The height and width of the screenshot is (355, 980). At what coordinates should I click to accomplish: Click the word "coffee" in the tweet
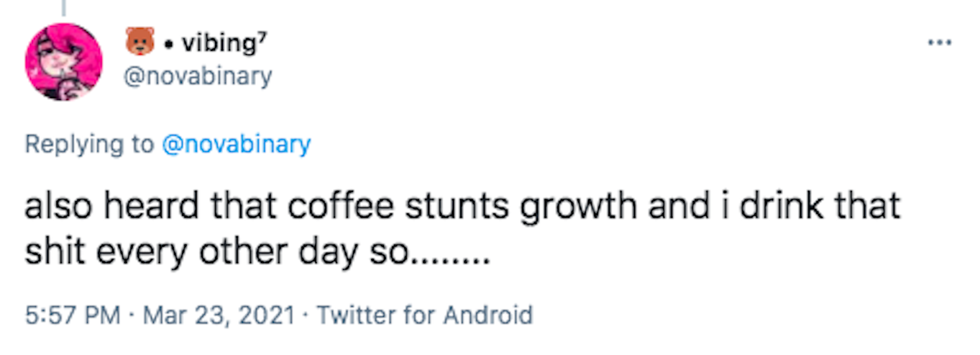pyautogui.click(x=341, y=205)
